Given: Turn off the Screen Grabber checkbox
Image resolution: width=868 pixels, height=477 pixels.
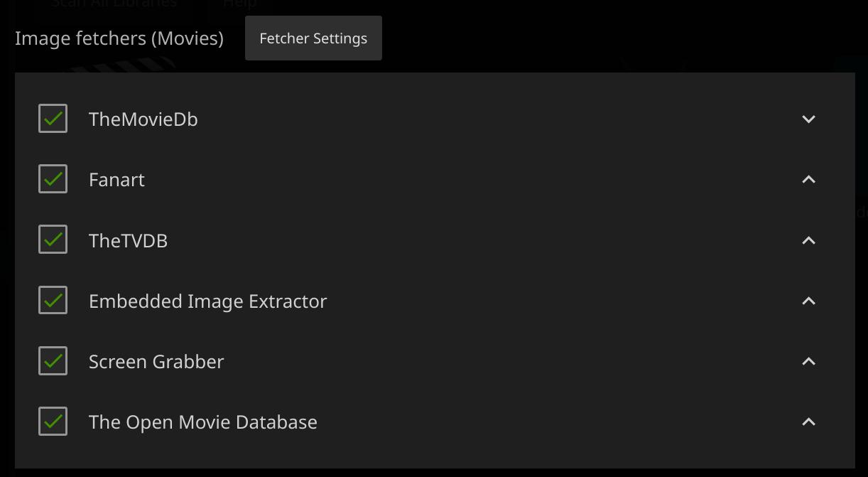Looking at the screenshot, I should 53,361.
